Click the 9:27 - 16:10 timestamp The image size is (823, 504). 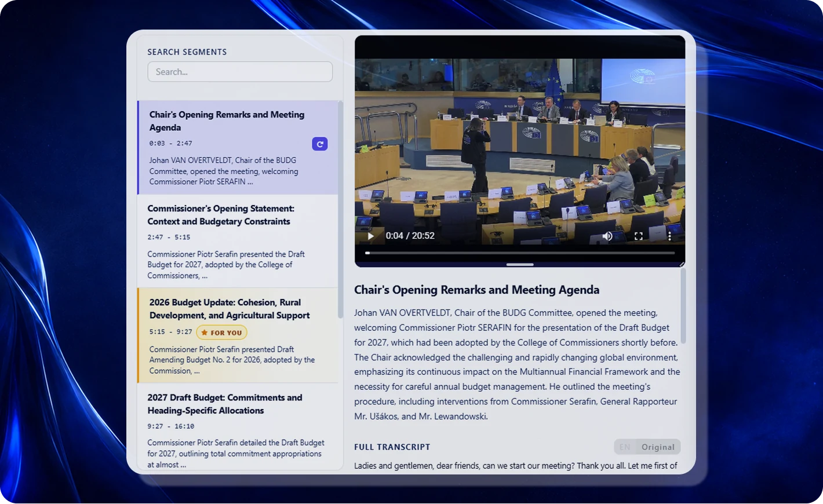[170, 426]
